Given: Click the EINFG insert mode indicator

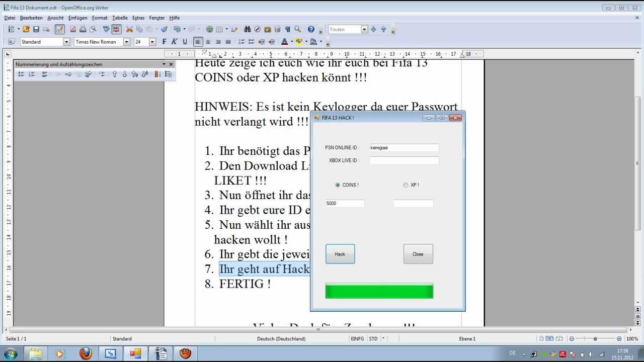Looking at the screenshot, I should (x=357, y=339).
